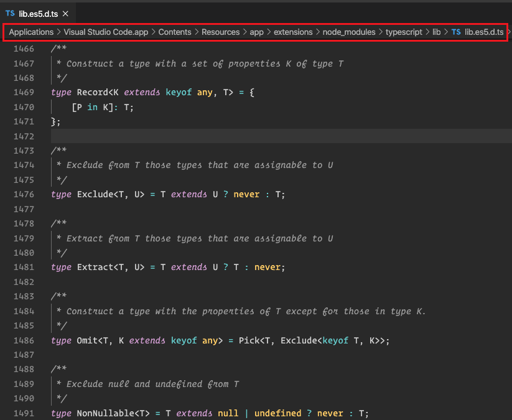Click lib.es5.d.ts file in breadcrumb
Screen dimensions: 512x420
tap(484, 32)
